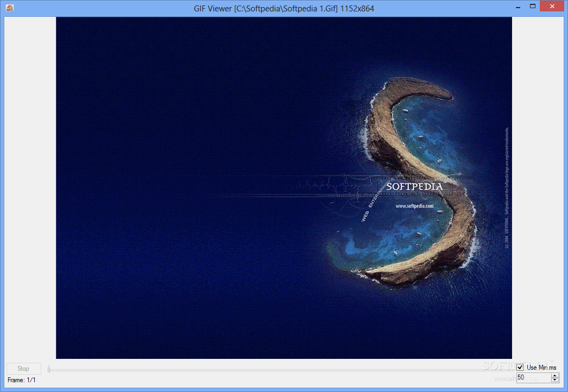
Task: Click the minimum ms value field
Action: click(534, 377)
